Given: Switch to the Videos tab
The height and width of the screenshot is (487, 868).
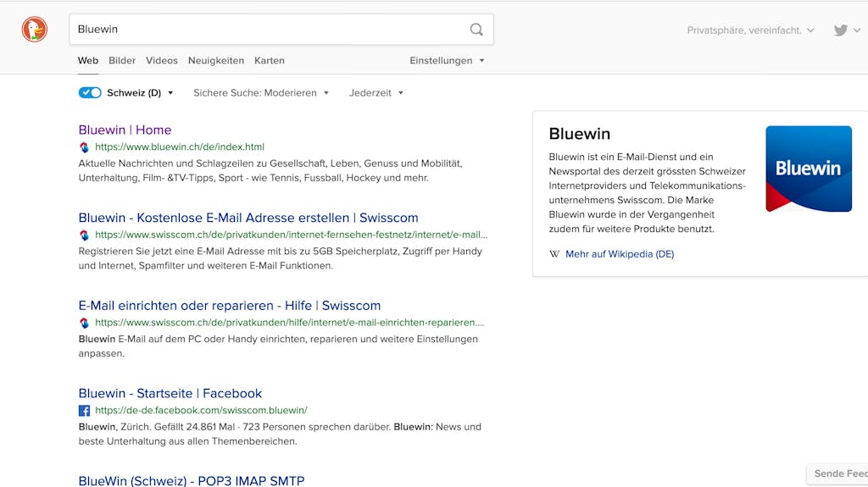Looking at the screenshot, I should point(162,60).
